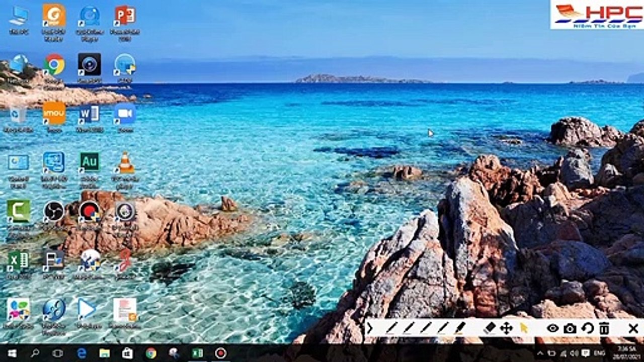Switch to Excel on the taskbar

[x=197, y=353]
